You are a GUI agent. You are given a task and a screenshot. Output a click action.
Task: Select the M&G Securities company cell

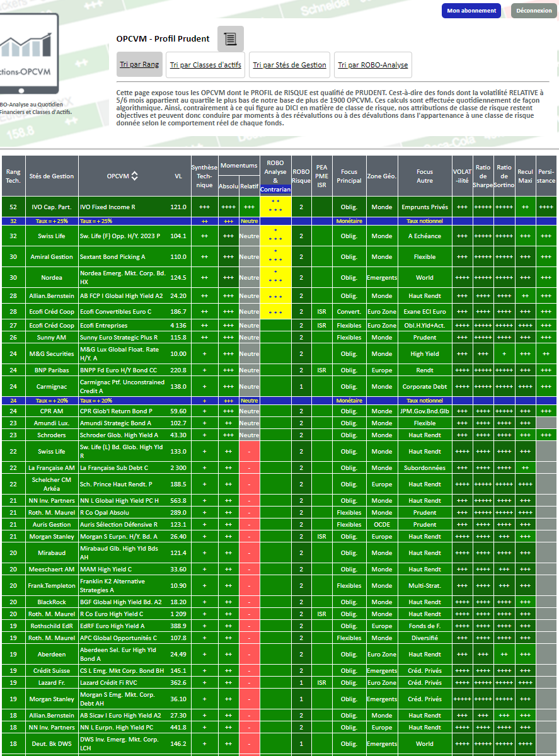52,354
